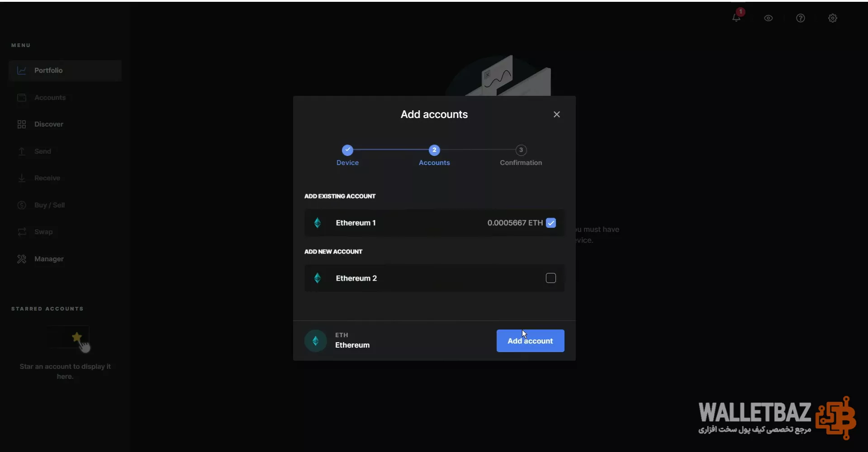Click the Ethereum 2 row diamond icon
This screenshot has width=868, height=452.
[x=318, y=278]
